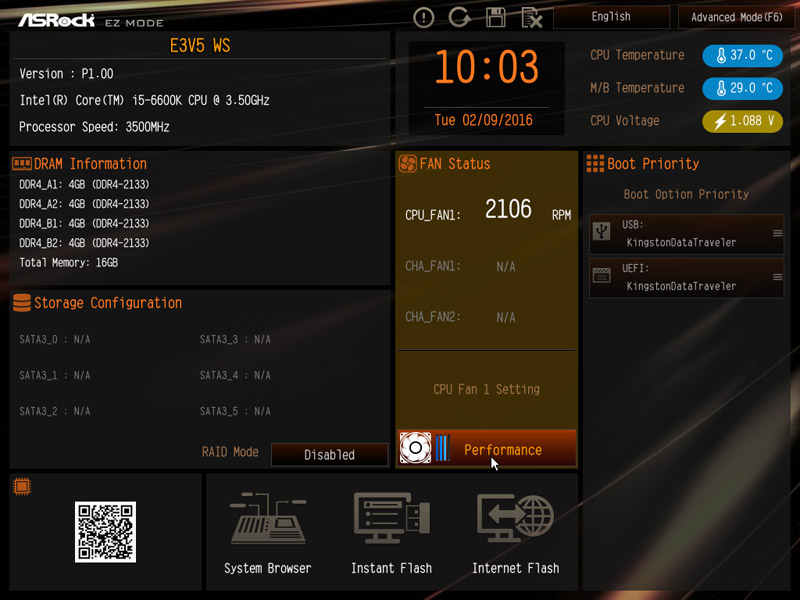Launch the Instant Flash utility
Viewport: 800px width, 600px height.
point(391,533)
